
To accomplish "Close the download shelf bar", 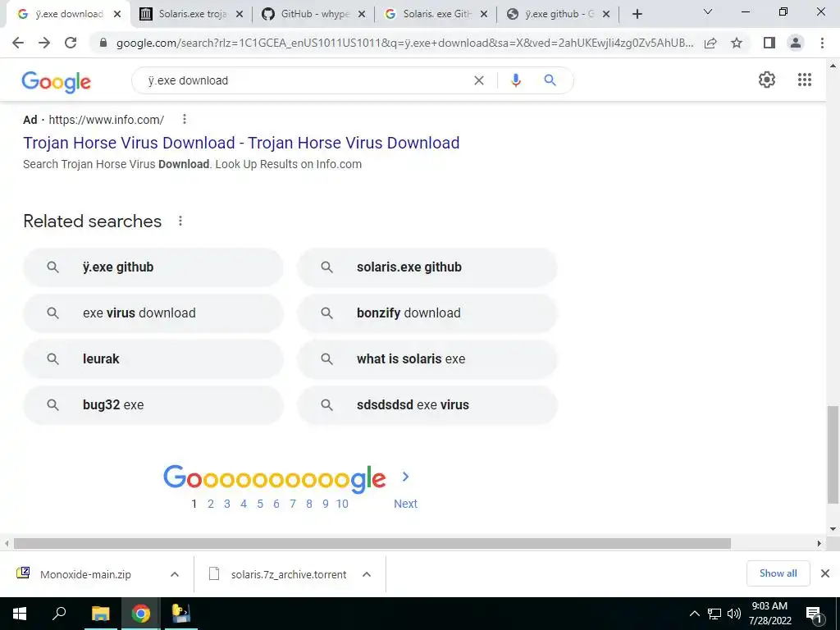I will pyautogui.click(x=825, y=573).
